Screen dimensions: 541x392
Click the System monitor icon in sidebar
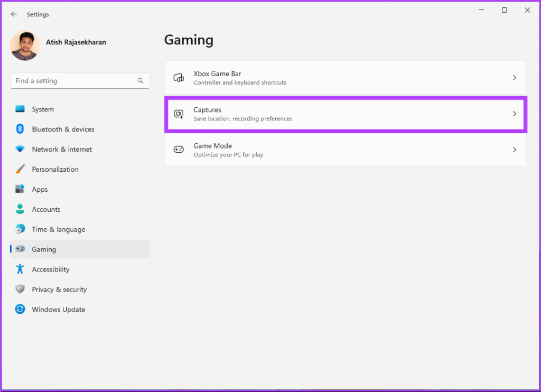coord(20,109)
